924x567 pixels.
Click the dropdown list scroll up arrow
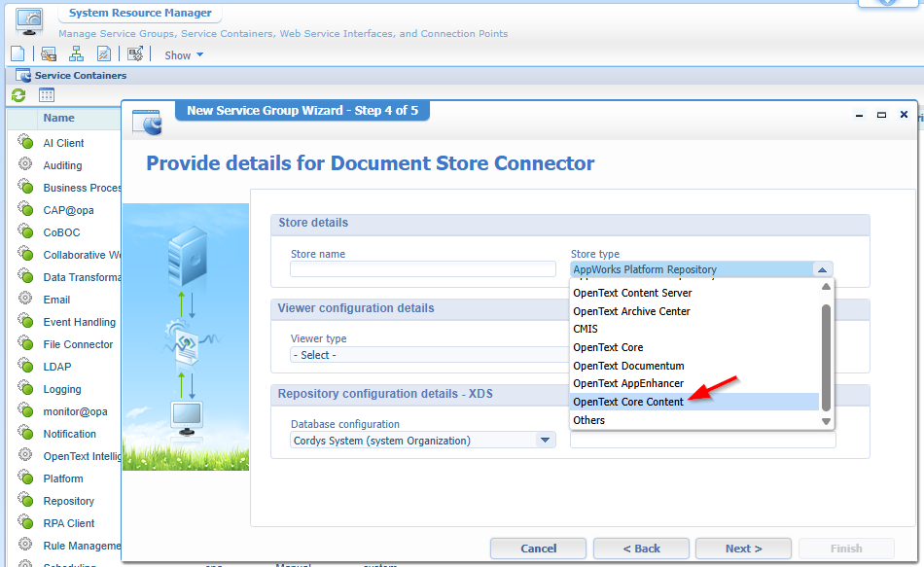pyautogui.click(x=826, y=287)
